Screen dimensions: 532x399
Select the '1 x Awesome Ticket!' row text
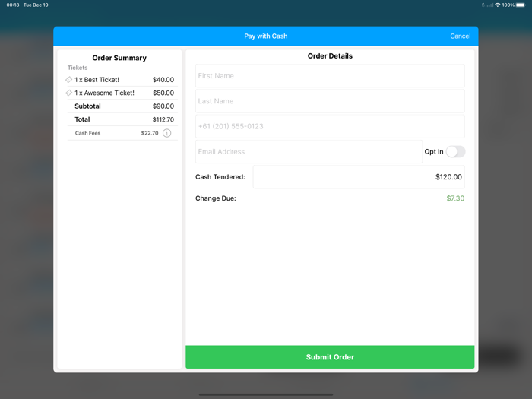[x=104, y=93]
